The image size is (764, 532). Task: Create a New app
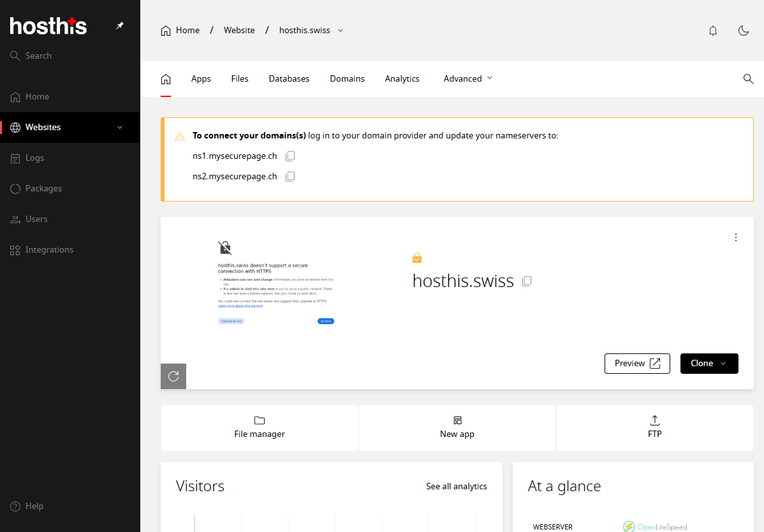(x=457, y=427)
